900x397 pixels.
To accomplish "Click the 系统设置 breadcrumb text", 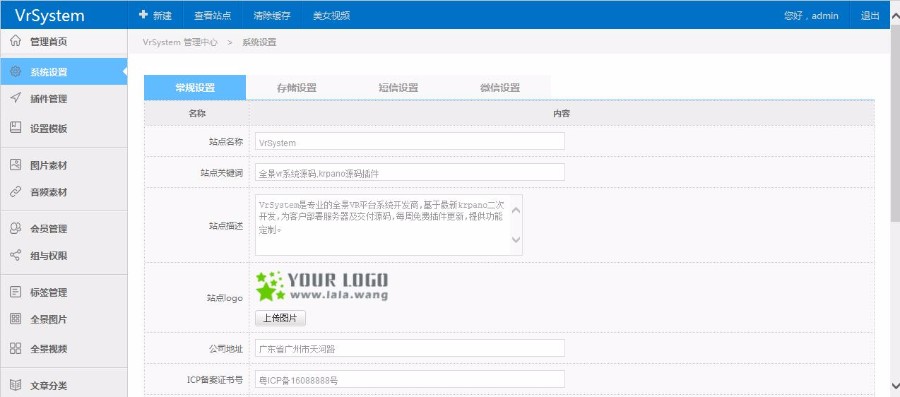I will point(259,42).
